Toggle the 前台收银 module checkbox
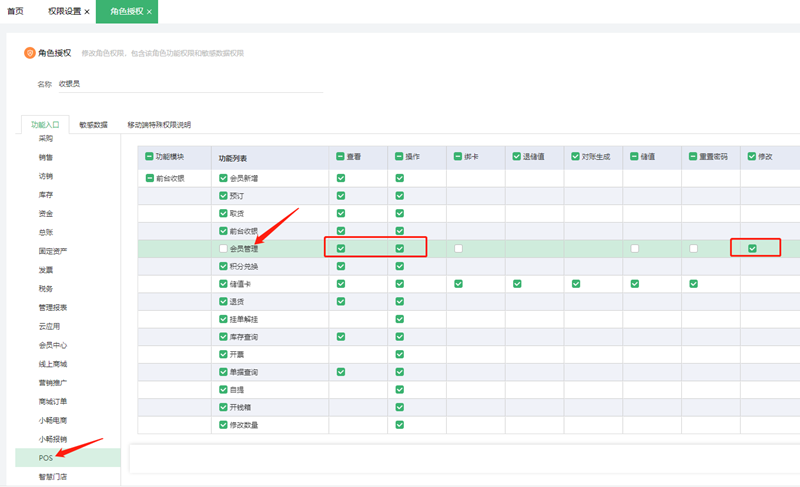This screenshot has height=487, width=800. point(149,178)
